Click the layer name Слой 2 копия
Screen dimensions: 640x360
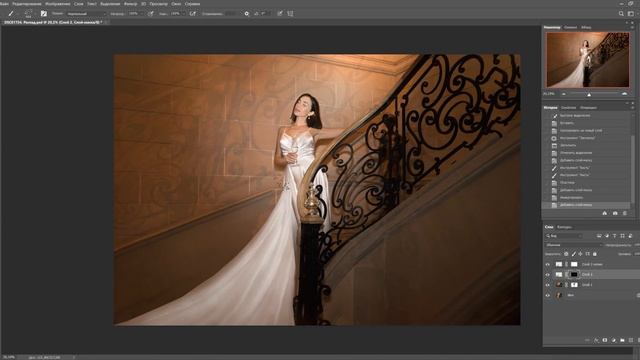pyautogui.click(x=592, y=264)
